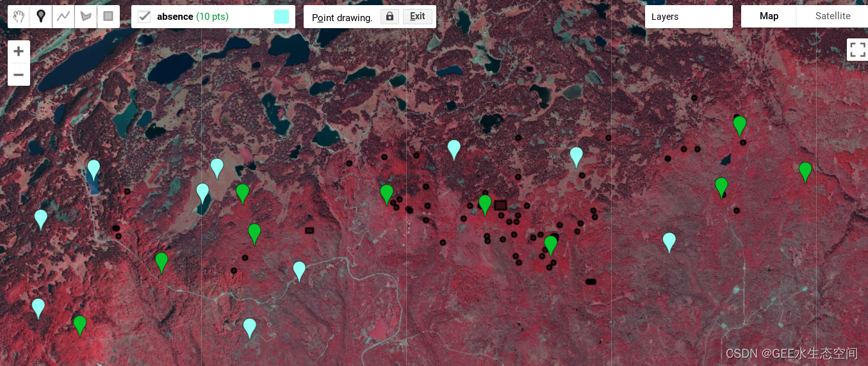The height and width of the screenshot is (366, 868).
Task: Select the draw line tool
Action: coord(63,17)
